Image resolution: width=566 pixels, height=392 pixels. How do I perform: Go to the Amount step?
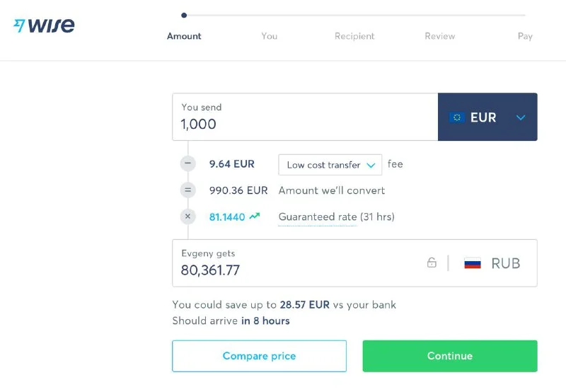(184, 36)
